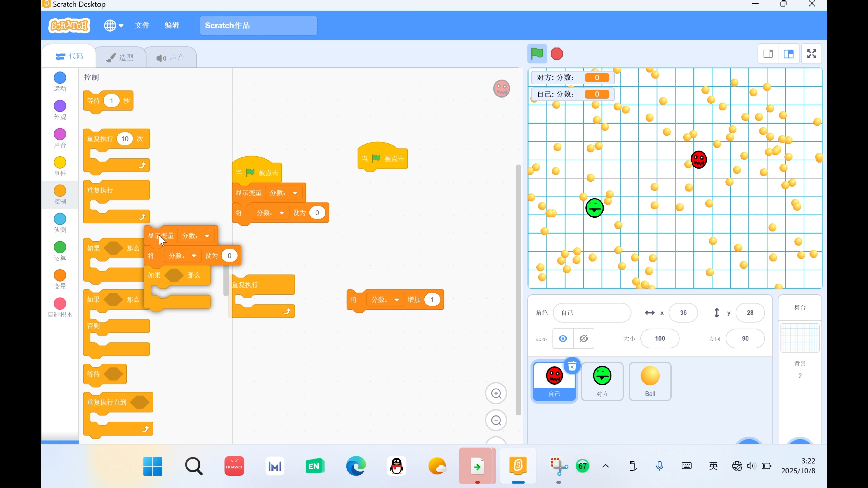Screen dimensions: 868x488
Task: Switch to small stage layout
Action: coord(768,54)
